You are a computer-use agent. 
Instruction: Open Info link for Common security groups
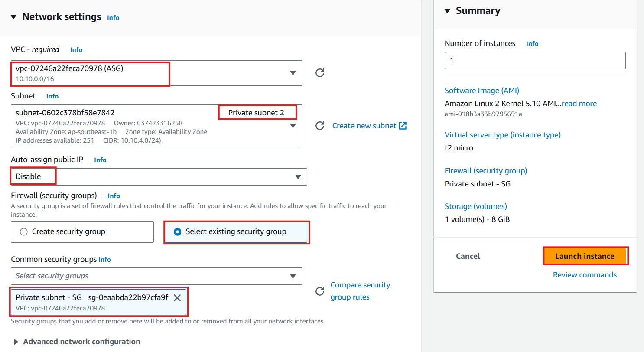pos(105,260)
